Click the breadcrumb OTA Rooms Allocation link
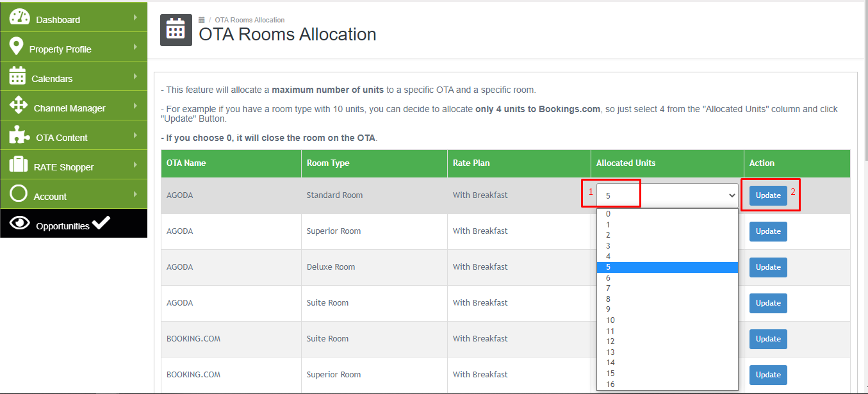The height and width of the screenshot is (394, 868). [x=250, y=20]
